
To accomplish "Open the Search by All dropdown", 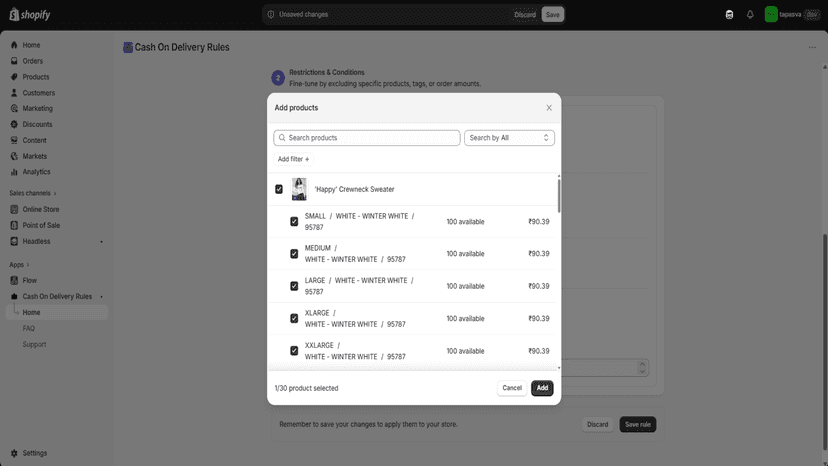I will 509,138.
